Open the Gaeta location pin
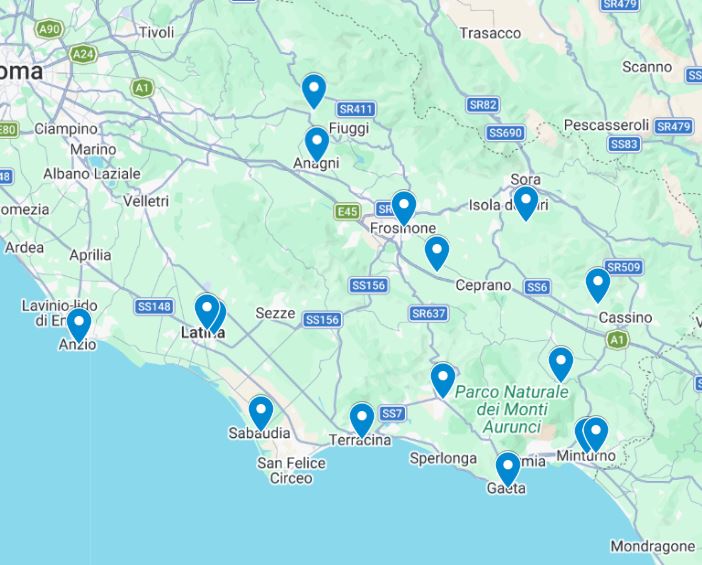 [x=508, y=469]
